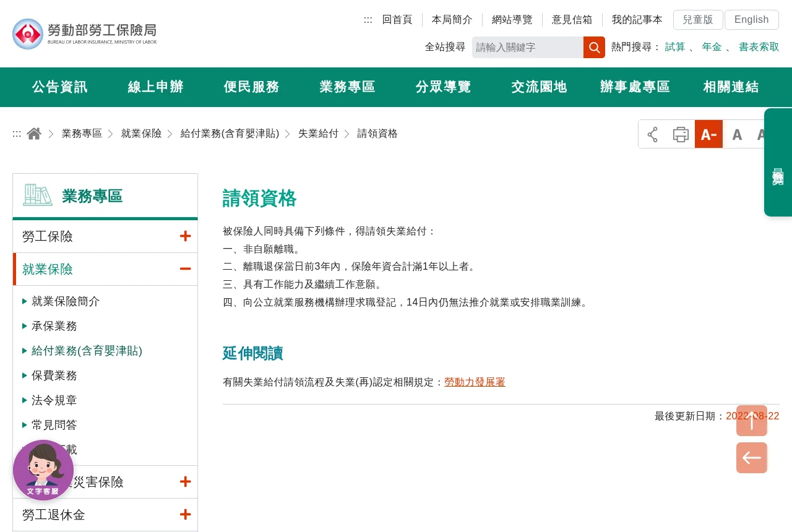Click the hot search 試算 link
The image size is (792, 532).
pos(675,47)
